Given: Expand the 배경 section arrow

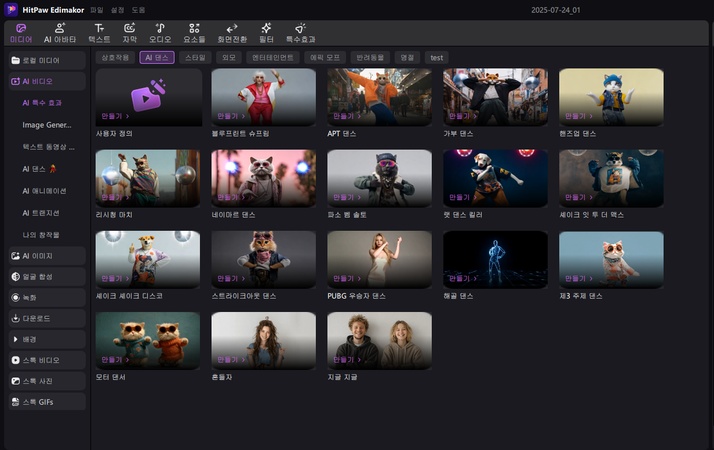Looking at the screenshot, I should click(x=15, y=339).
